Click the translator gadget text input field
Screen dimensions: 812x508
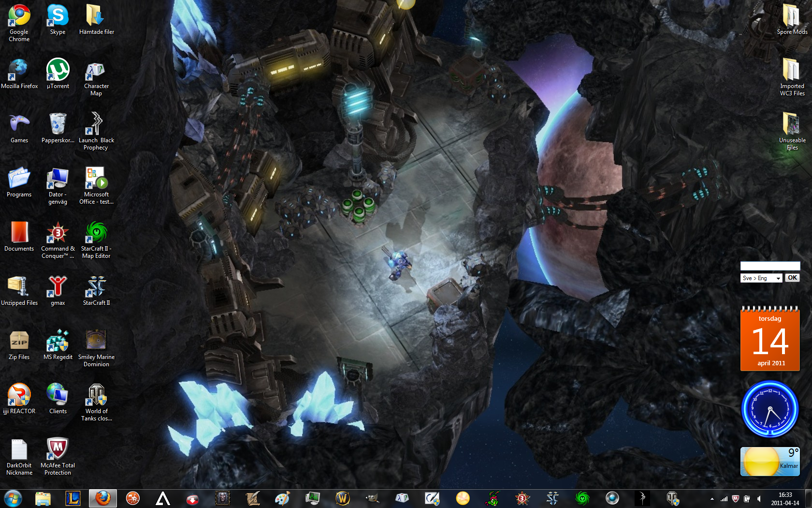770,266
